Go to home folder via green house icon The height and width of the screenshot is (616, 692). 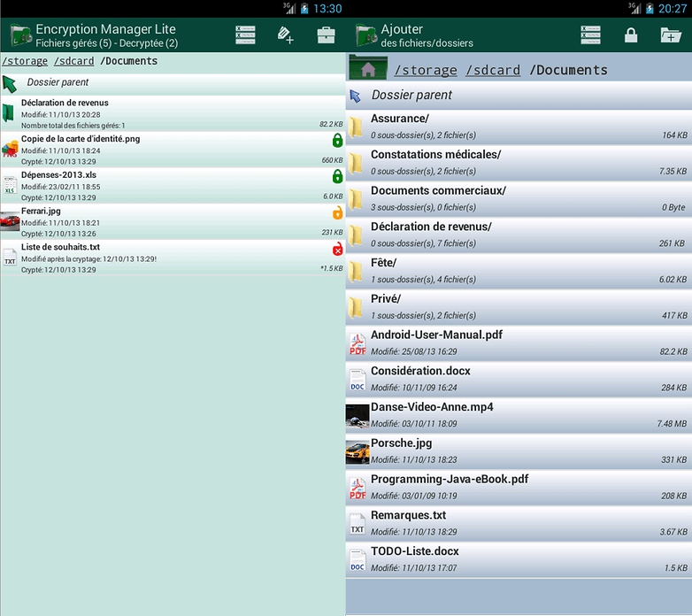coord(368,67)
